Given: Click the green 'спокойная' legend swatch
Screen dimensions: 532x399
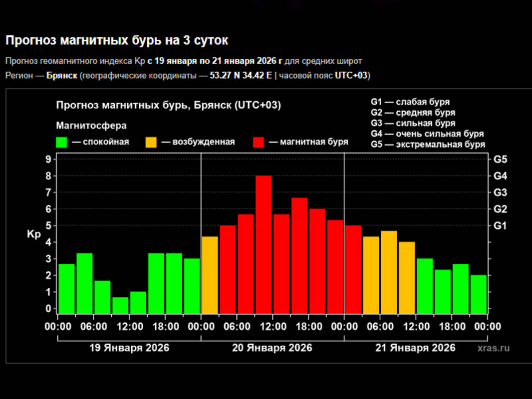Looking at the screenshot, I should tap(62, 142).
